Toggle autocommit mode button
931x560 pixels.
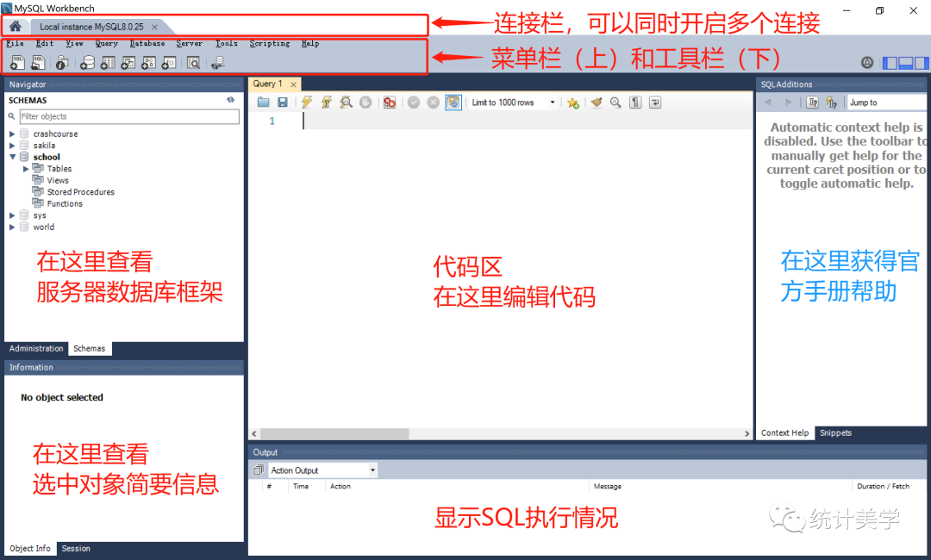[453, 103]
